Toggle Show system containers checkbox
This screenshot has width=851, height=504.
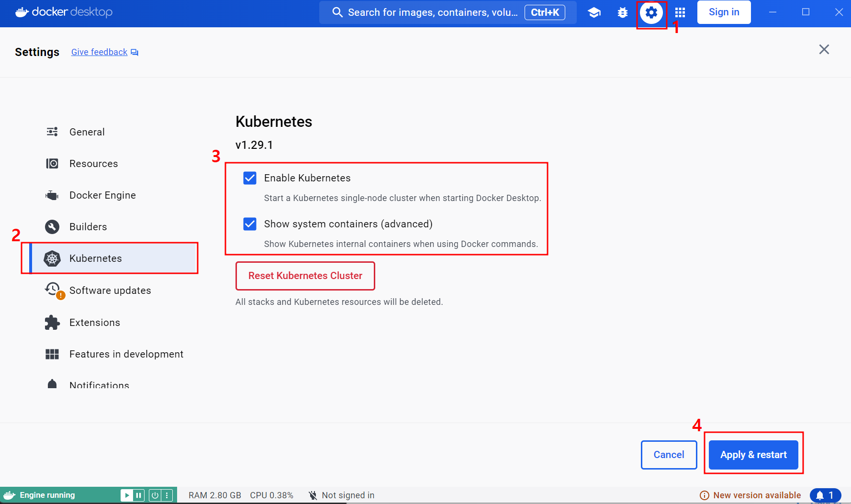pyautogui.click(x=250, y=224)
